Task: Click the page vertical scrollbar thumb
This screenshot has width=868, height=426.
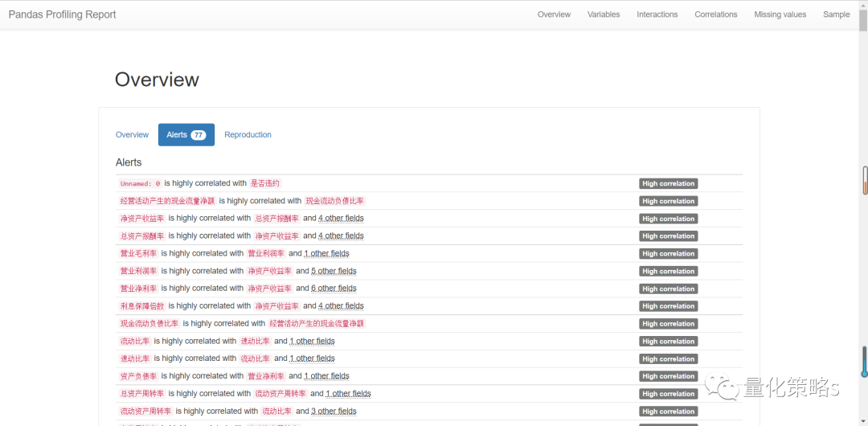Action: coord(863,21)
